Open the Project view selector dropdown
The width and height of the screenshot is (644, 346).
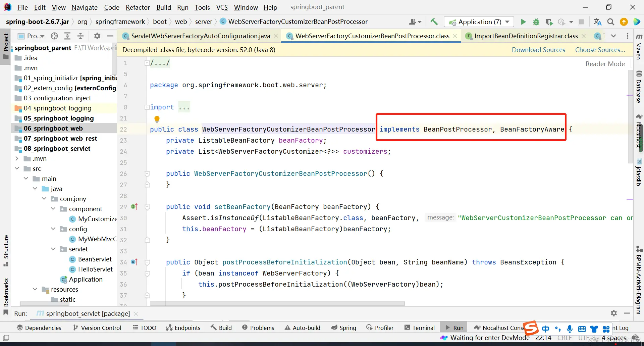(31, 36)
